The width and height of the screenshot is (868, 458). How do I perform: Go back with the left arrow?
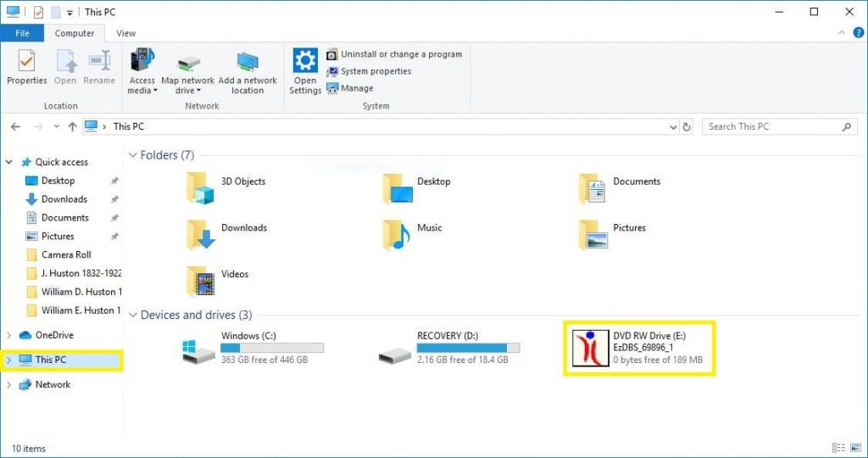pos(15,127)
